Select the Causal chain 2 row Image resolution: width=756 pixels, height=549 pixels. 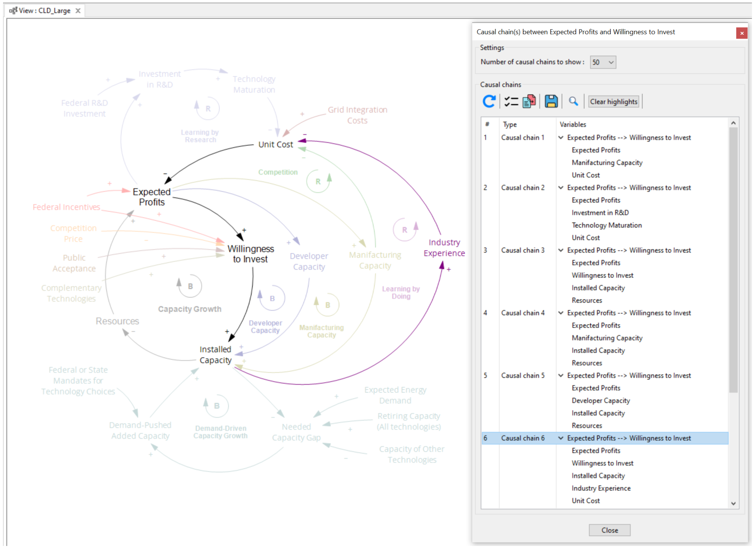523,188
